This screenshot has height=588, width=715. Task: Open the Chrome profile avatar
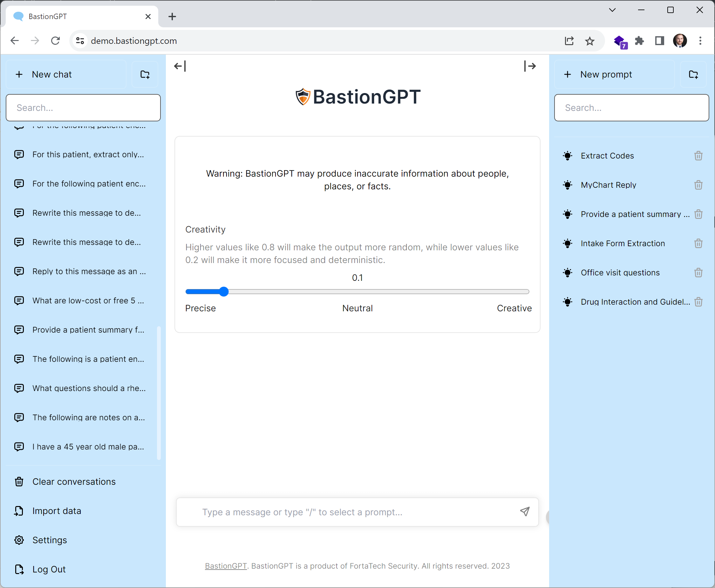(680, 41)
